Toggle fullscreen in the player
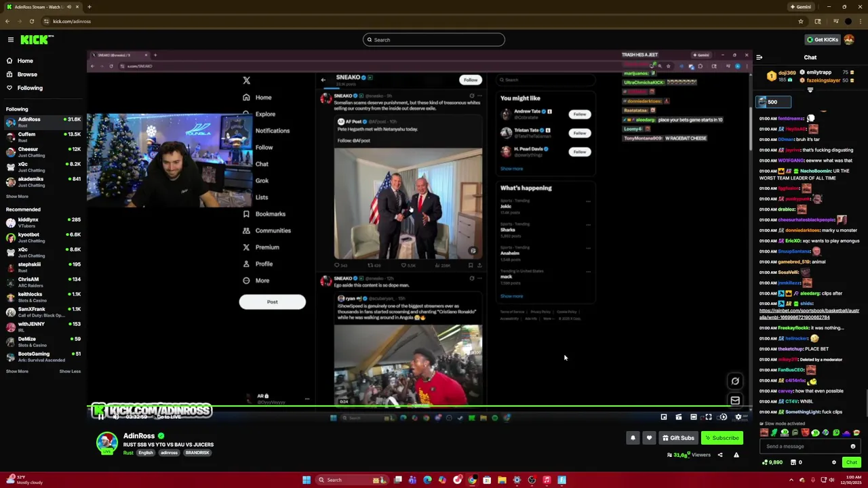Screen dimensions: 868x488 pos(709,417)
